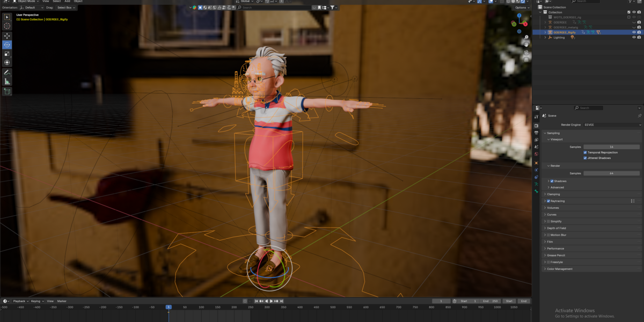The height and width of the screenshot is (322, 644).
Task: Open the Options button in the viewport
Action: (x=521, y=8)
